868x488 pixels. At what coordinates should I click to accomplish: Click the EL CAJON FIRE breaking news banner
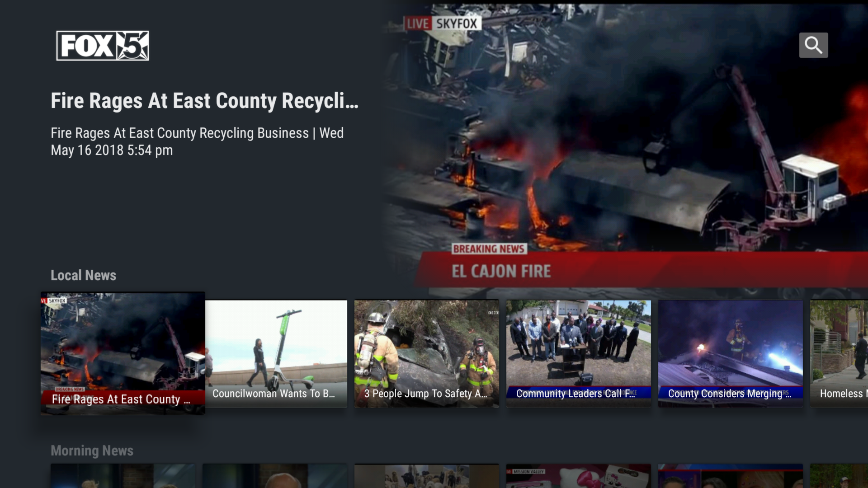point(502,271)
